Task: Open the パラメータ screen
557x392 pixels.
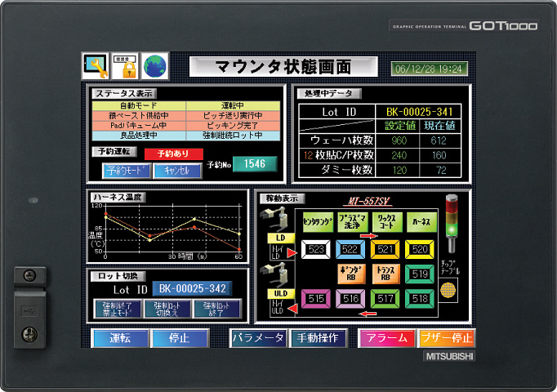Action: 257,338
